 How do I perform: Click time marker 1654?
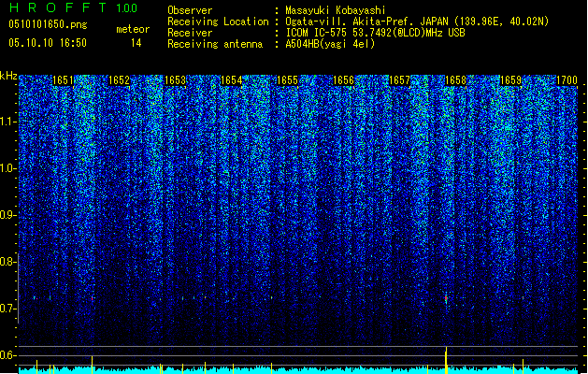pos(231,80)
